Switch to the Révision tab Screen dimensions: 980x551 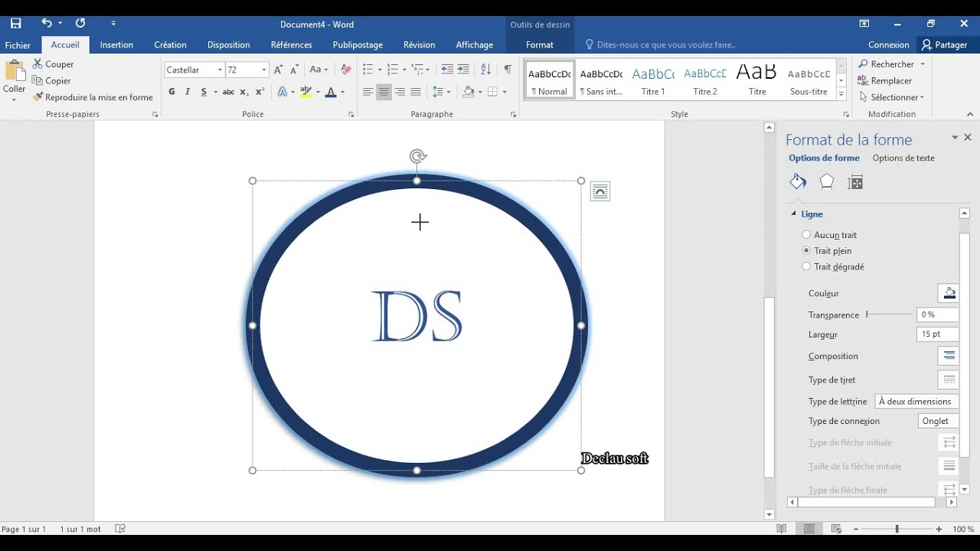[x=419, y=45]
